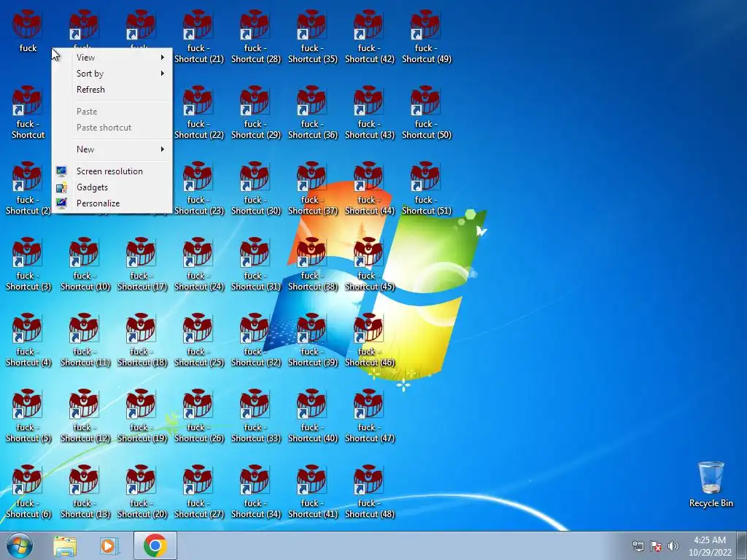Select the Shortcut (34) desktop icon
Screen dimensions: 747x560
[x=256, y=492]
